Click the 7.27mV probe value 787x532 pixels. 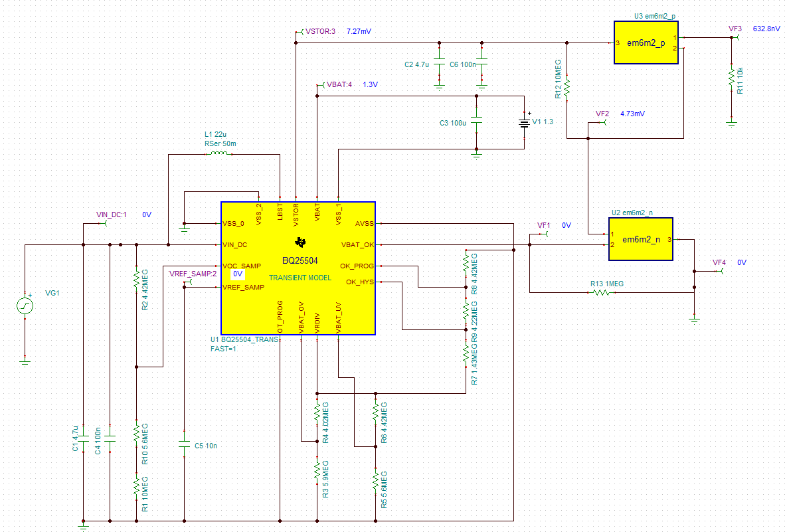pos(359,31)
